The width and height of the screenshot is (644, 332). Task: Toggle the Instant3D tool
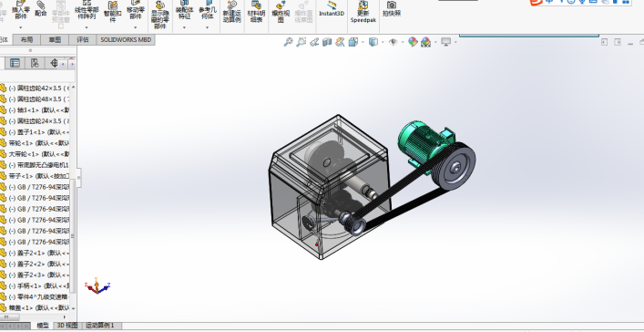(x=332, y=9)
